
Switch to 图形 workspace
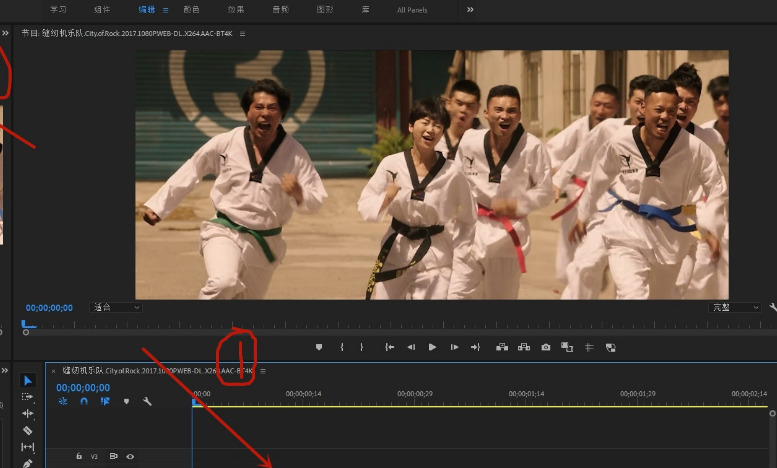pos(325,9)
